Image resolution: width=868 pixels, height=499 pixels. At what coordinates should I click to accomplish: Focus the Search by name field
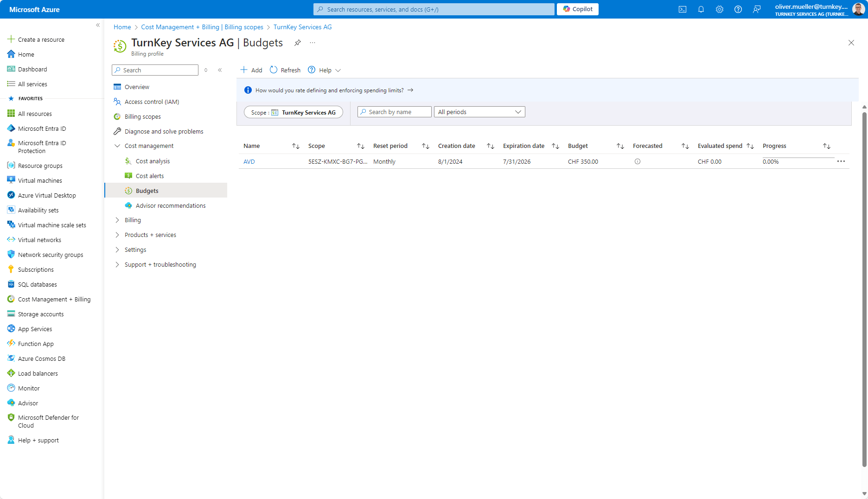395,112
